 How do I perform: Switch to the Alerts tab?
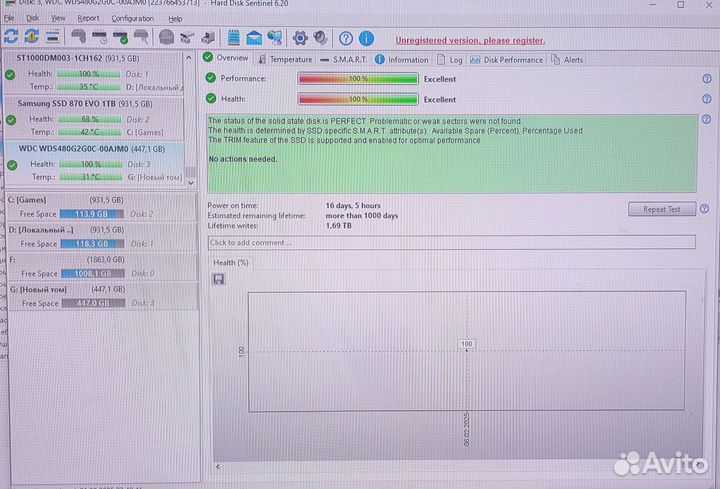coord(567,60)
